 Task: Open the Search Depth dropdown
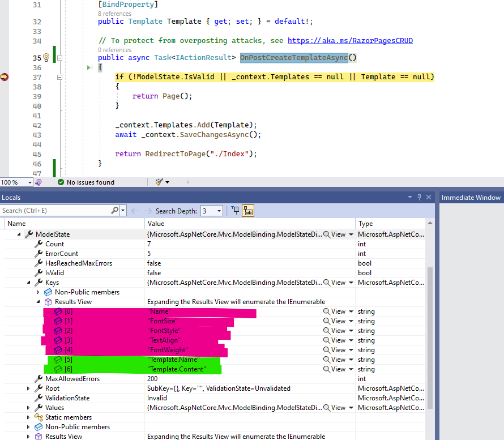pos(219,211)
